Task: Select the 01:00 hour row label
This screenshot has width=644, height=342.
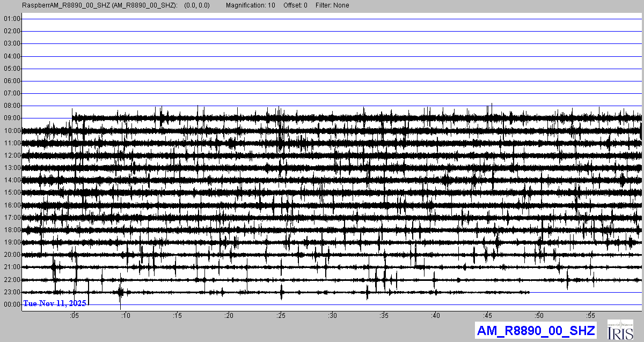Action: (x=12, y=19)
